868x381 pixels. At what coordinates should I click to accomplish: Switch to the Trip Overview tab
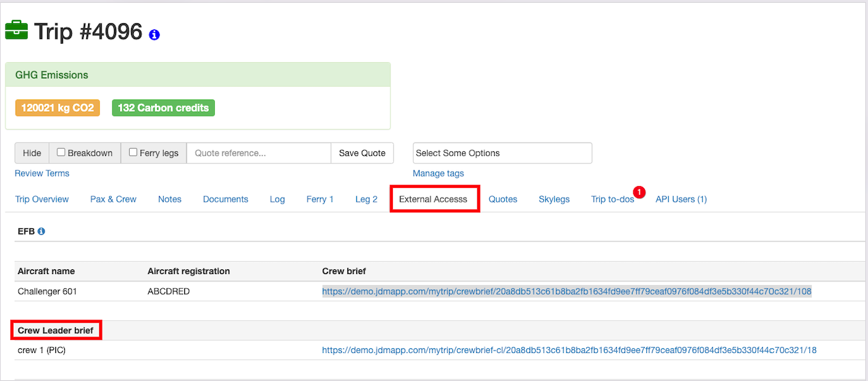coord(42,199)
